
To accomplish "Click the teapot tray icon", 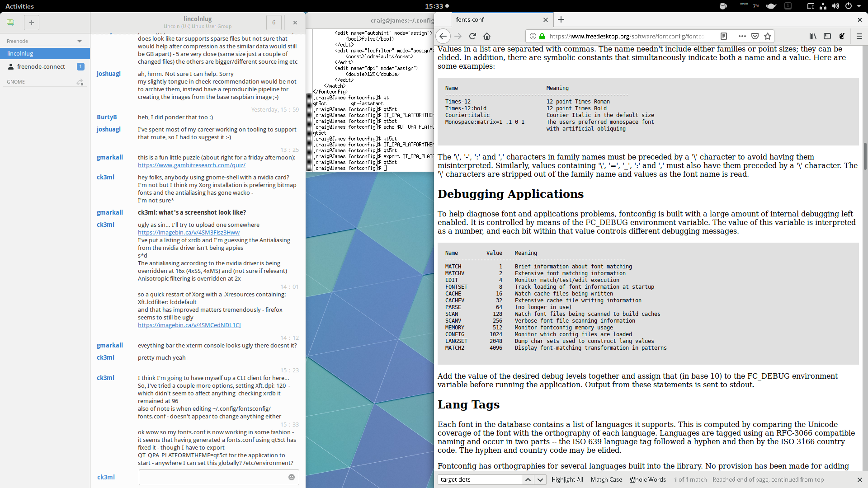I will pos(771,6).
